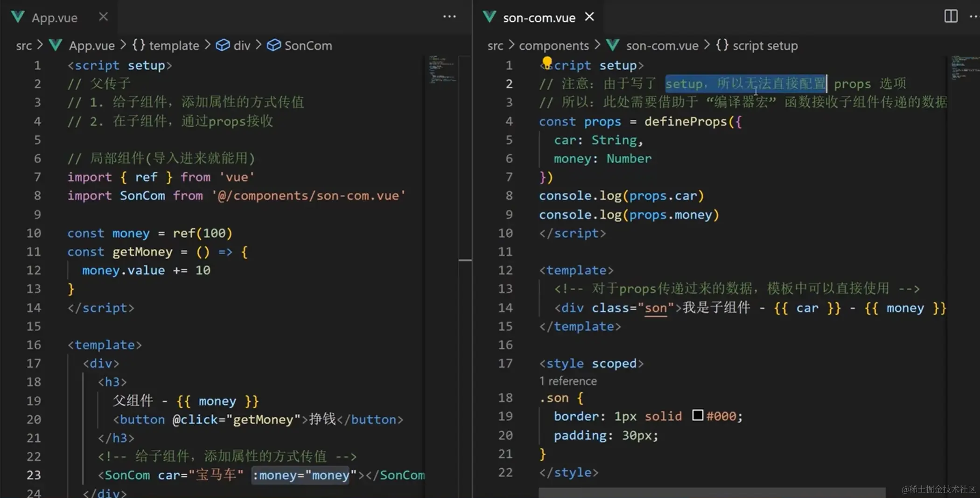Open the '1 reference' code lens link
This screenshot has width=980, height=498.
(x=568, y=381)
